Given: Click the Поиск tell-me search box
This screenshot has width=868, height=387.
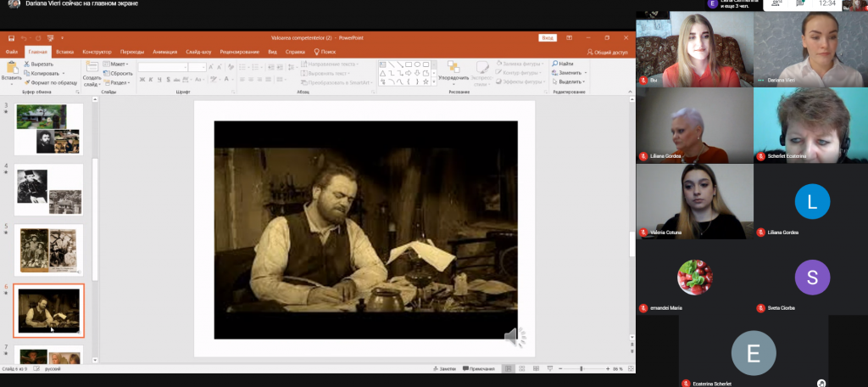Looking at the screenshot, I should tap(325, 52).
